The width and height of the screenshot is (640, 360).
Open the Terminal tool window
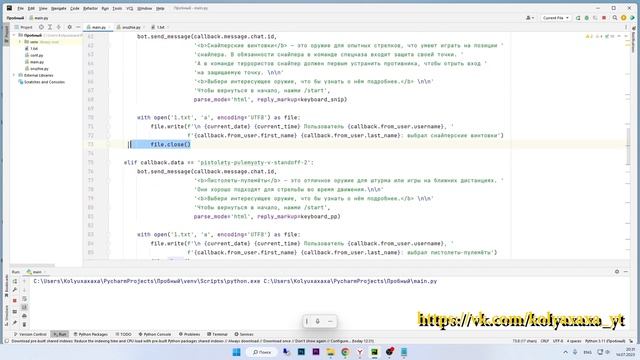pos(217,334)
